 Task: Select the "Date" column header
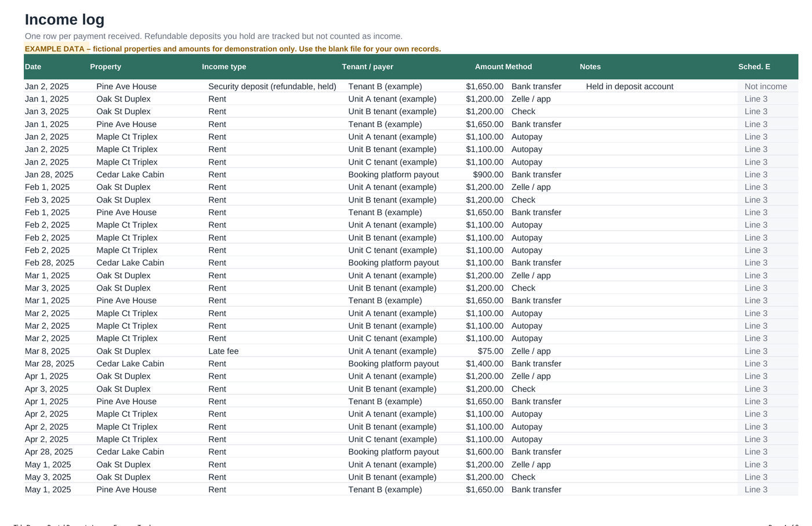pyautogui.click(x=33, y=67)
